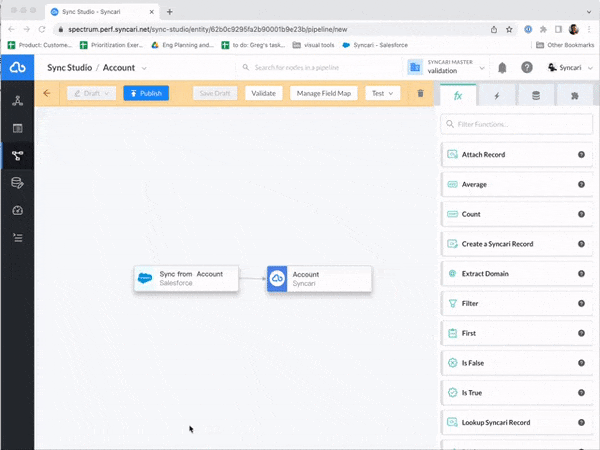Show help for Attach Record function
Viewport: 600px width, 450px height.
[x=581, y=155]
